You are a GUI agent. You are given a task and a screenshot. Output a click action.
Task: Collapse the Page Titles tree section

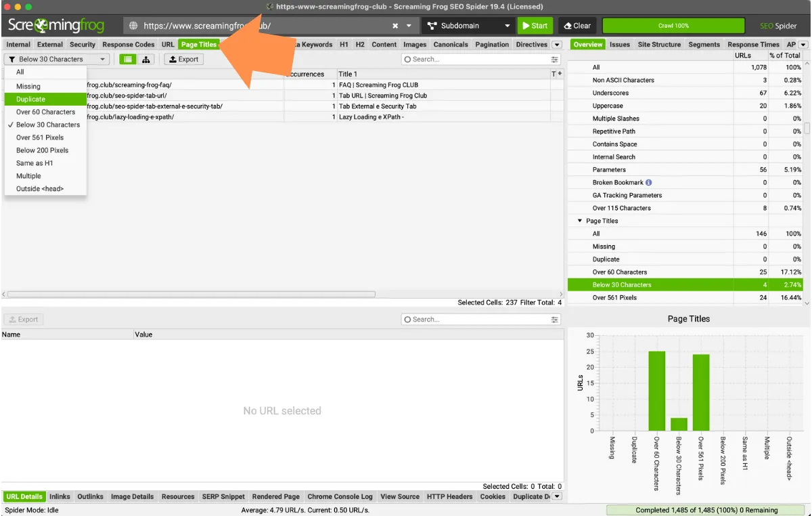click(580, 221)
